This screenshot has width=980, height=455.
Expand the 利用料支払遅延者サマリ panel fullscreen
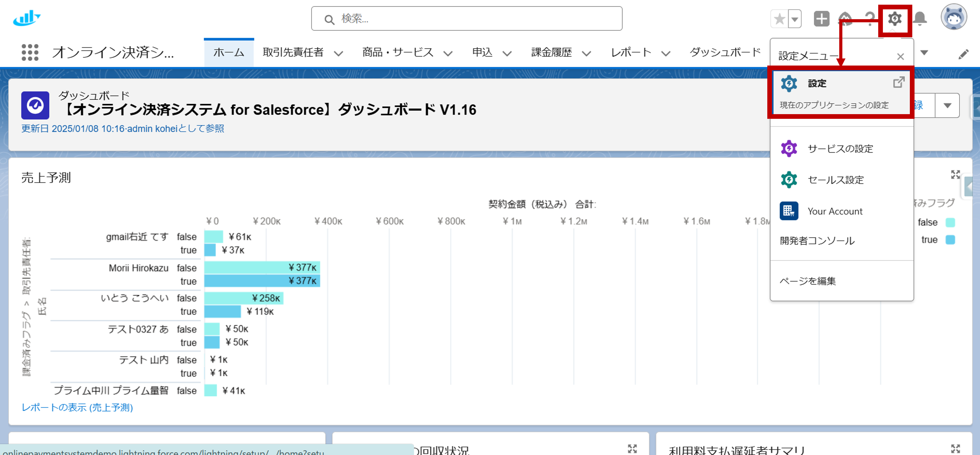click(955, 448)
